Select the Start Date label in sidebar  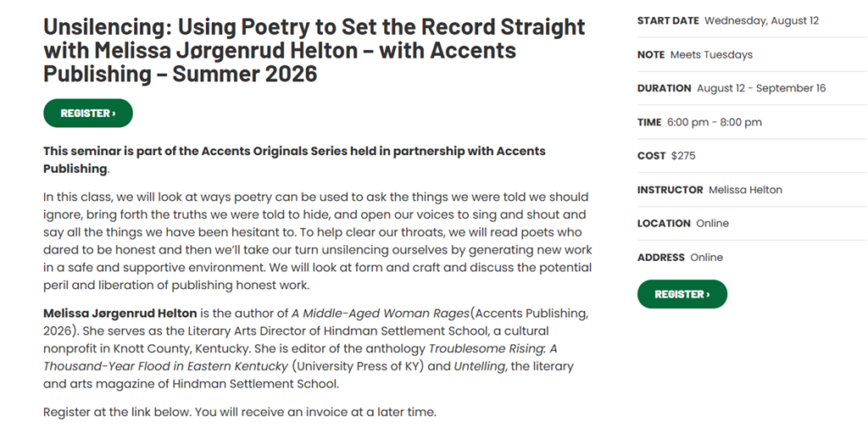(668, 20)
